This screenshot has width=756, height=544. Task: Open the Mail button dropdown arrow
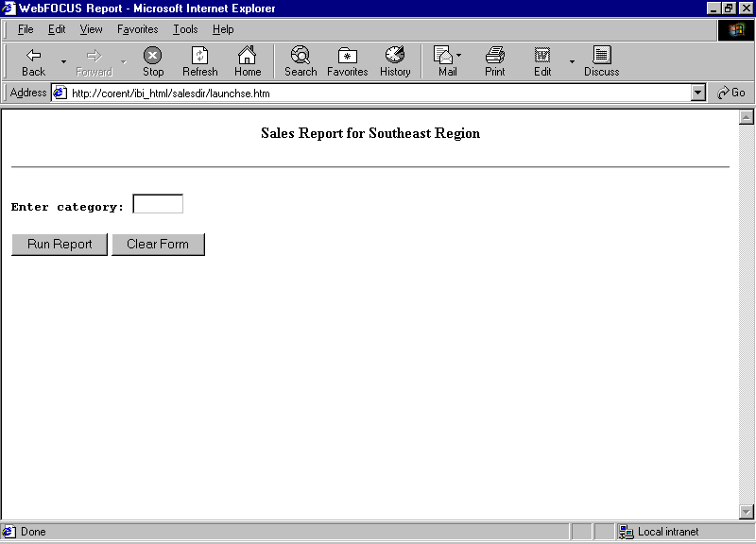(x=459, y=55)
